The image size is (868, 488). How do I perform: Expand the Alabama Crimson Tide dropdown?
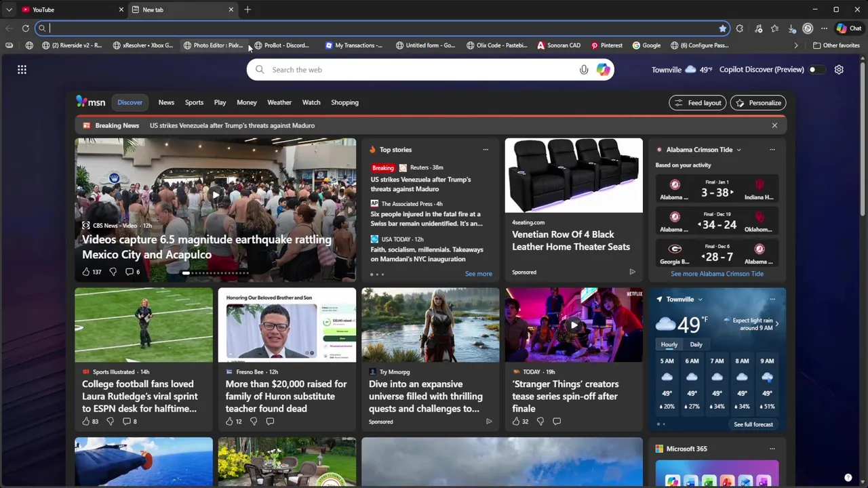pos(738,150)
